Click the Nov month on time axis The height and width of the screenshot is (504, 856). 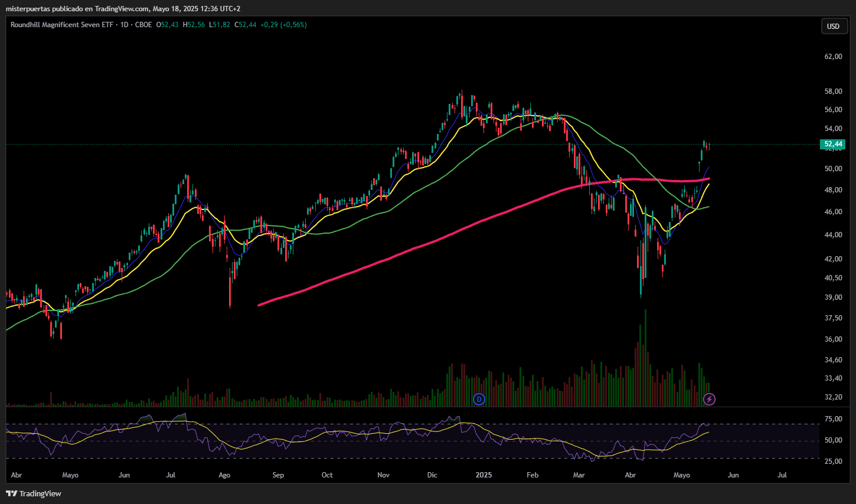[x=383, y=475]
